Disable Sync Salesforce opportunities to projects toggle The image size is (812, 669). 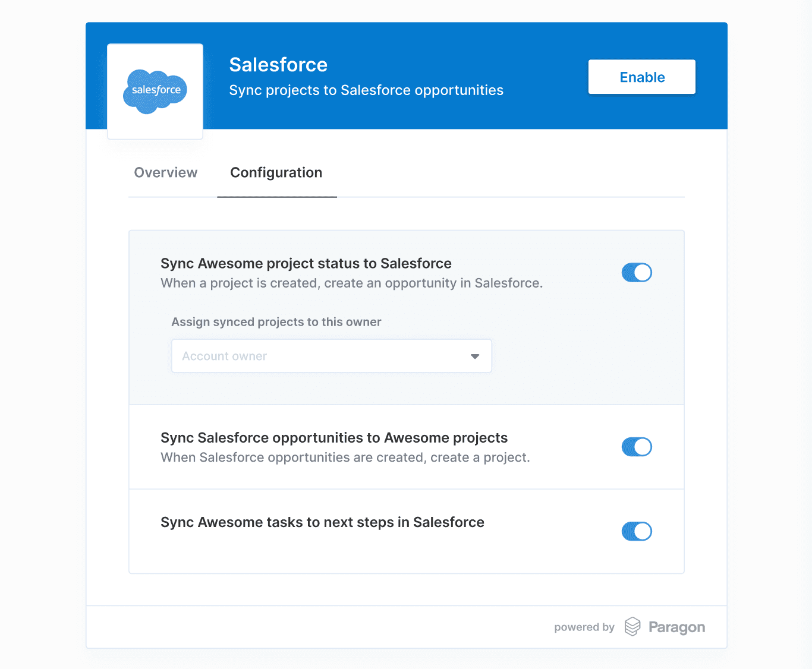637,447
